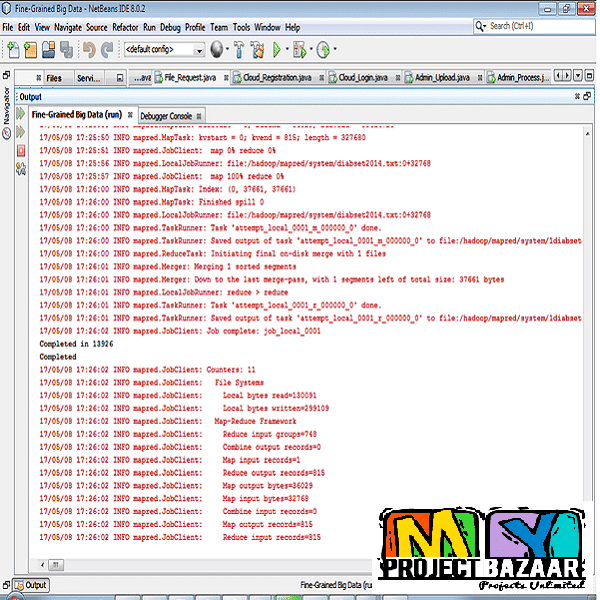Switch to the Debugger Console tab

166,116
